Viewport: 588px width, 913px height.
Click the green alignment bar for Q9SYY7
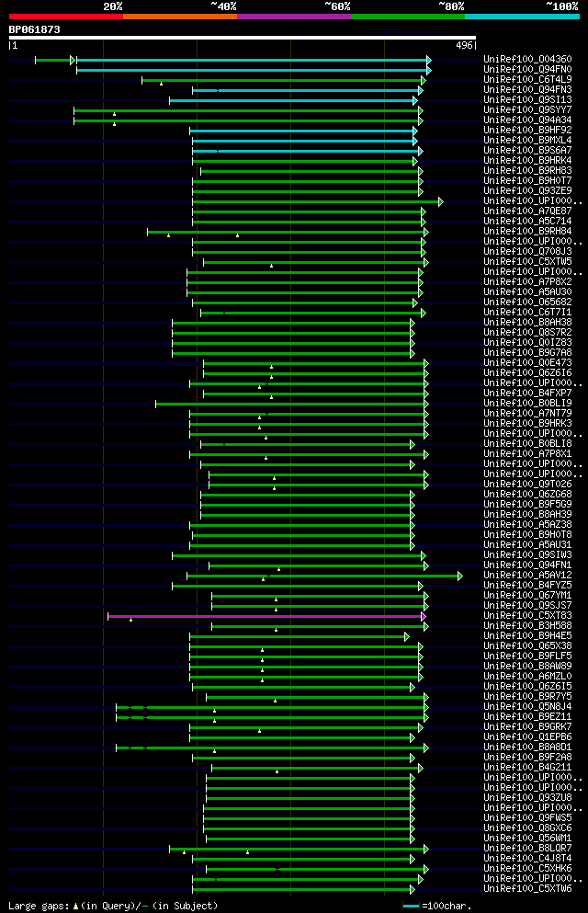[x=248, y=110]
